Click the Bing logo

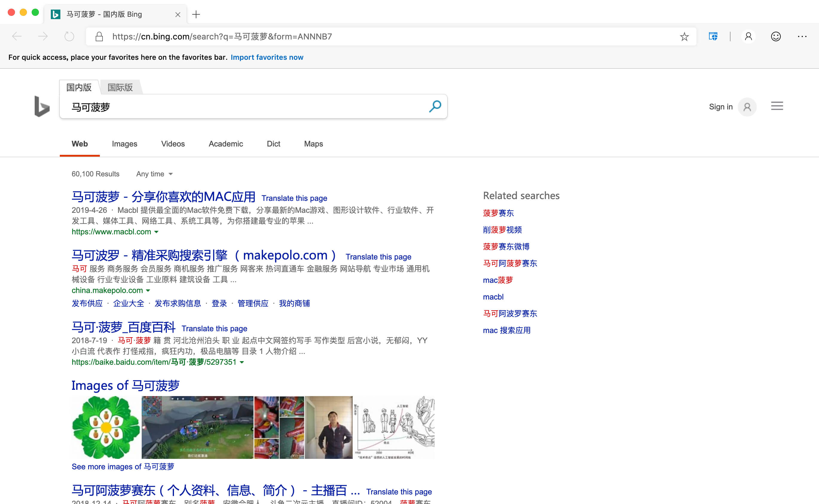(42, 106)
